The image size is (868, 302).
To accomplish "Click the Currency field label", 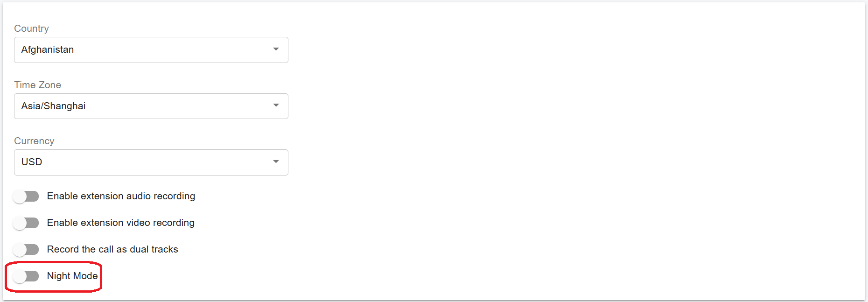I will click(34, 141).
